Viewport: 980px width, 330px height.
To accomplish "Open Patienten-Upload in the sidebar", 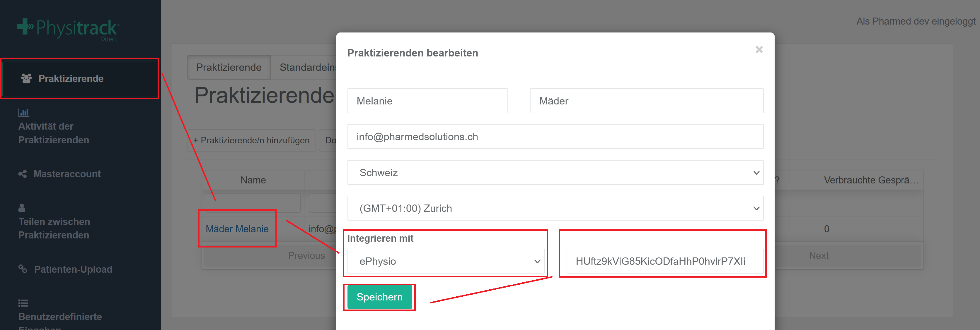I will point(65,269).
